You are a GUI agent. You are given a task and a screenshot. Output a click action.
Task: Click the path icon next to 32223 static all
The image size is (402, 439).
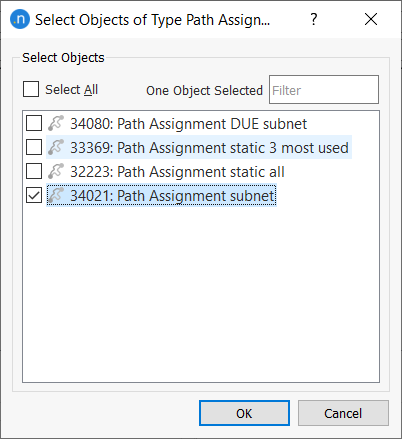[x=56, y=171]
